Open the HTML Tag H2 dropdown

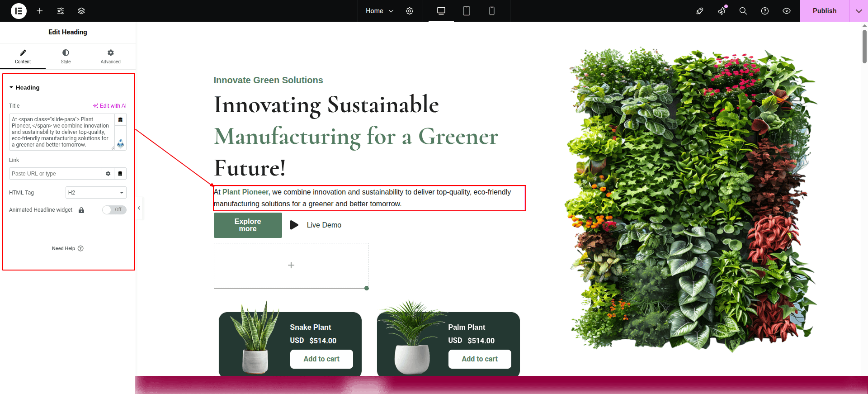[96, 193]
